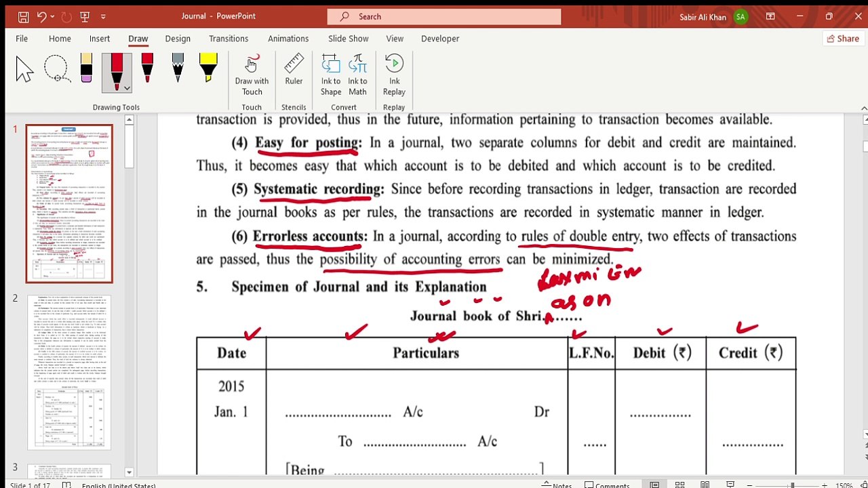Click the 'L.F.No.' table header
This screenshot has width=868, height=488.
(x=591, y=352)
